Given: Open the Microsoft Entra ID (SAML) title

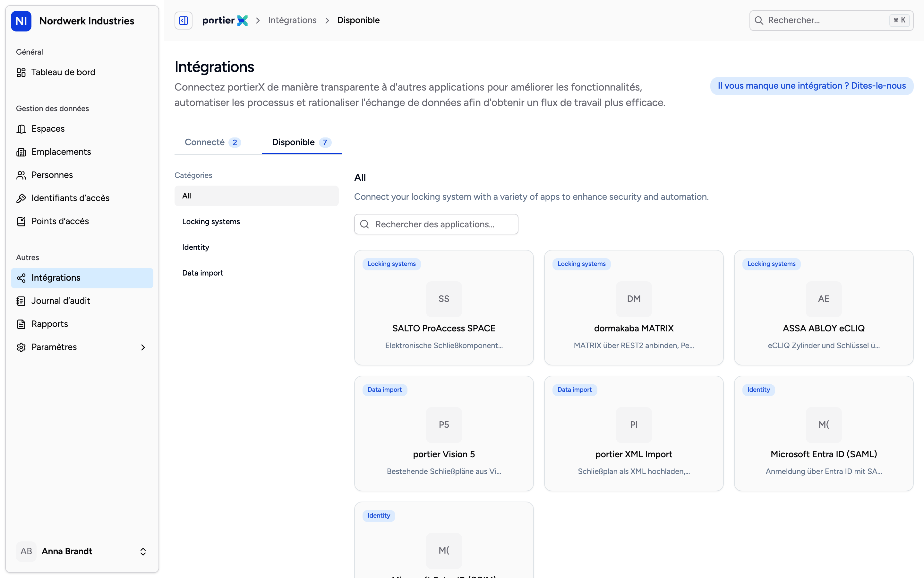Looking at the screenshot, I should (824, 454).
